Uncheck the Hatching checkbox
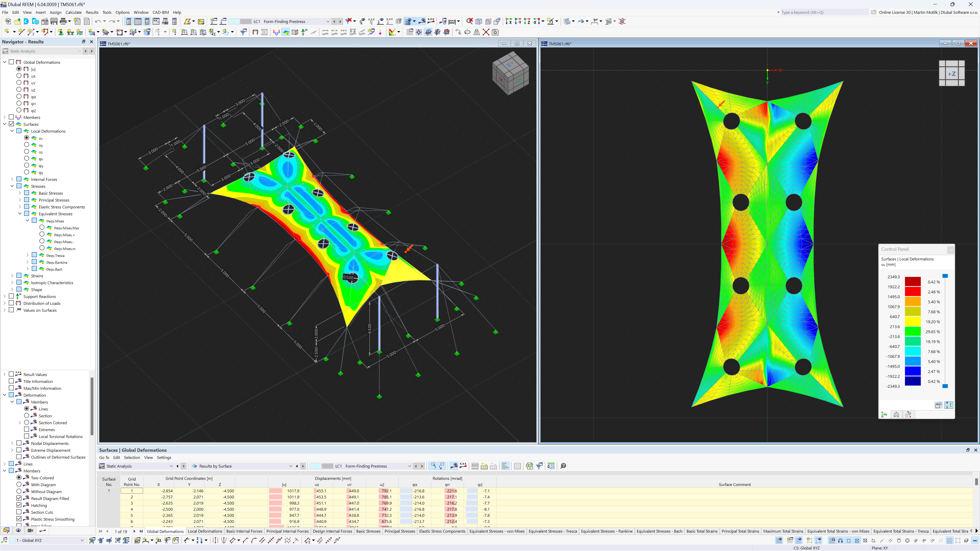 tap(19, 505)
